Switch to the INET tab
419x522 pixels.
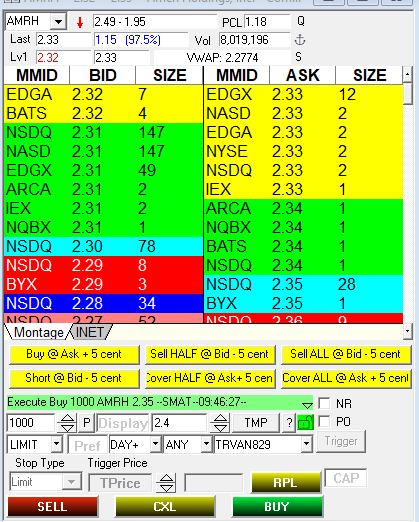[90, 332]
